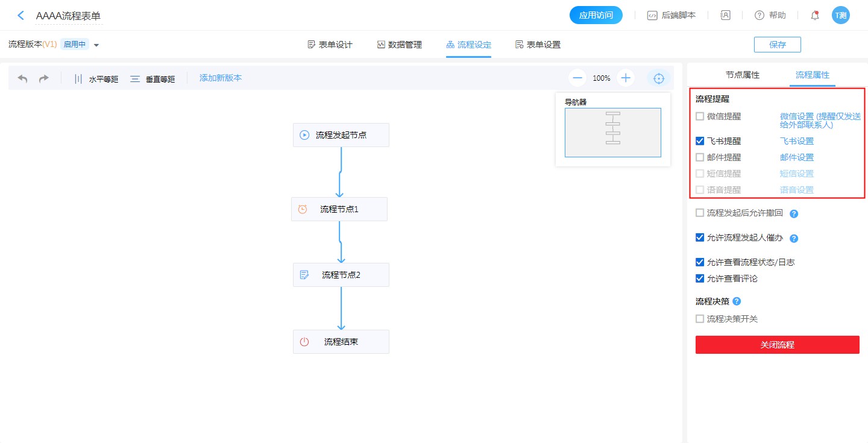Viewport: 868px width, 443px height.
Task: Uncheck the 飞书提醒 checkbox
Action: click(700, 141)
